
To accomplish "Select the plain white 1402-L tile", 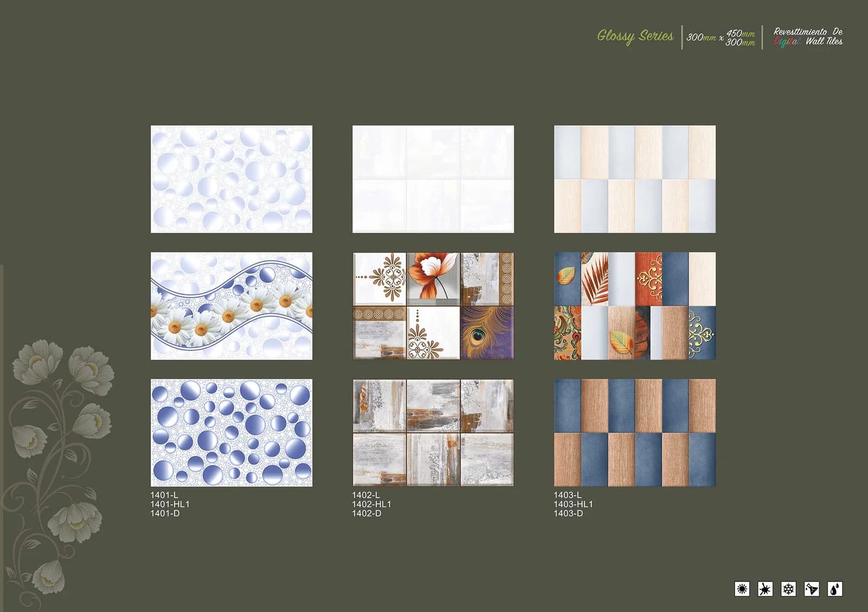I will (x=433, y=179).
